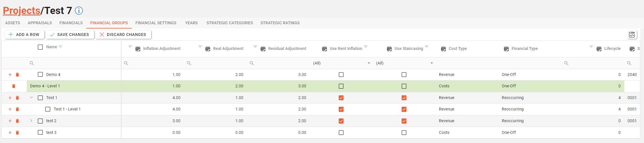644x143 pixels.
Task: Click the edit-column icon beside Cost Type
Action: click(x=443, y=49)
